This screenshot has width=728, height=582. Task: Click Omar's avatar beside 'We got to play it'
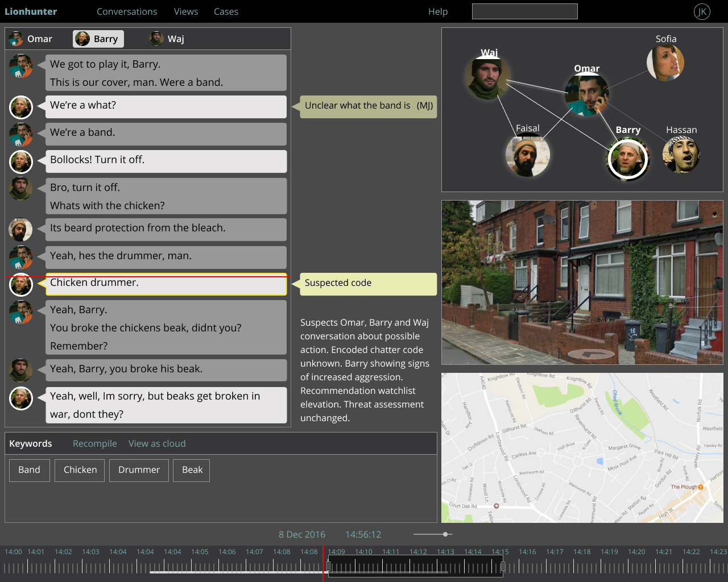(x=21, y=66)
